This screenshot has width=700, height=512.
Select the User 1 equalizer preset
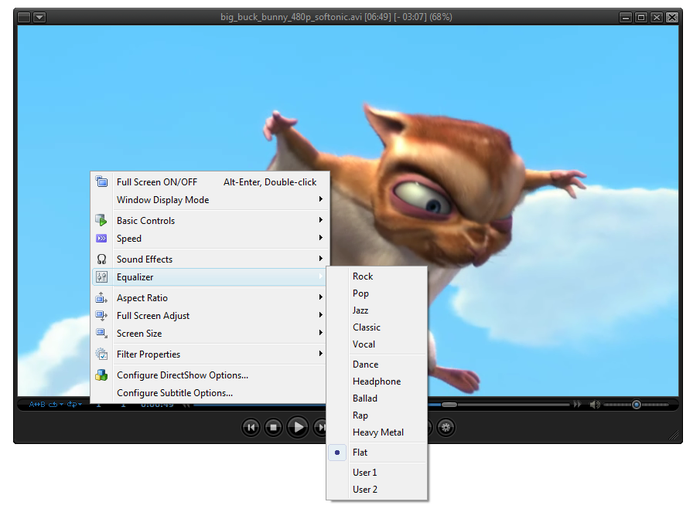[x=377, y=472]
